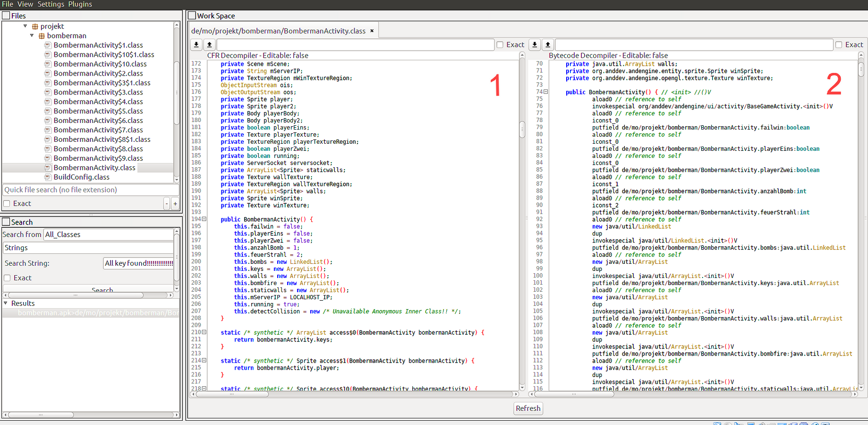Screen dimensions: 868x425
Task: Click search-previous up arrow in Bytecode Decompiler pane
Action: point(548,45)
